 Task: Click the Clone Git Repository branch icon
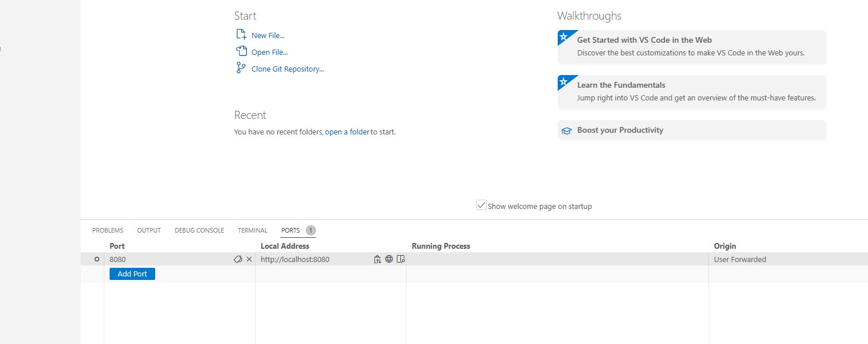241,68
